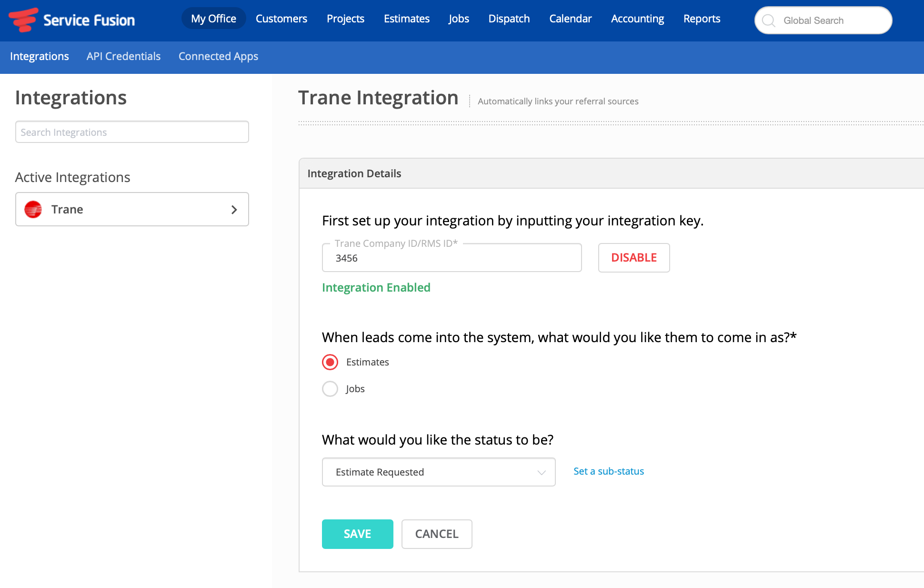Screen dimensions: 924x588
Task: Open the Connected Apps tab
Action: point(218,56)
